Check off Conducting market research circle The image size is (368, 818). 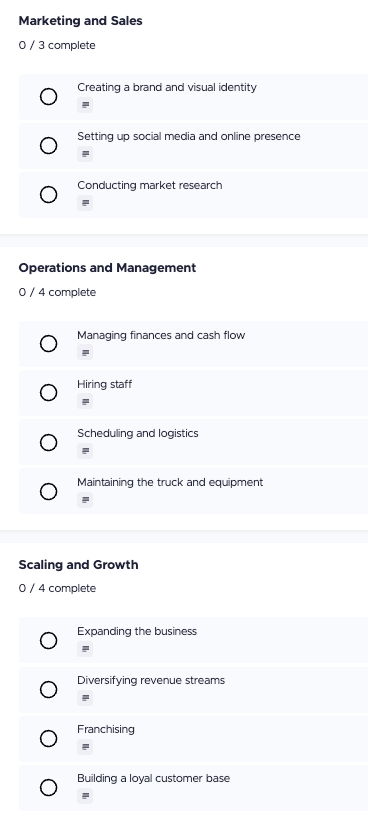[x=49, y=195]
